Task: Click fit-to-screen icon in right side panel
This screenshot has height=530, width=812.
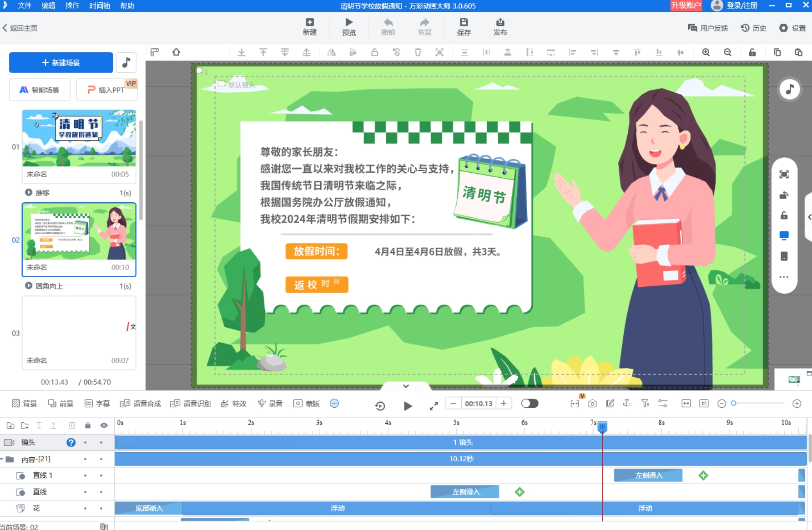Action: (784, 175)
